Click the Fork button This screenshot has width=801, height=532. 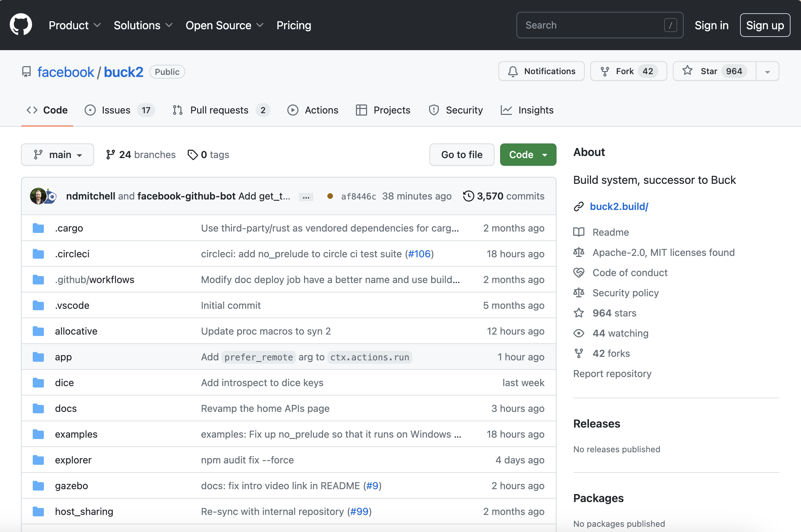pos(629,71)
